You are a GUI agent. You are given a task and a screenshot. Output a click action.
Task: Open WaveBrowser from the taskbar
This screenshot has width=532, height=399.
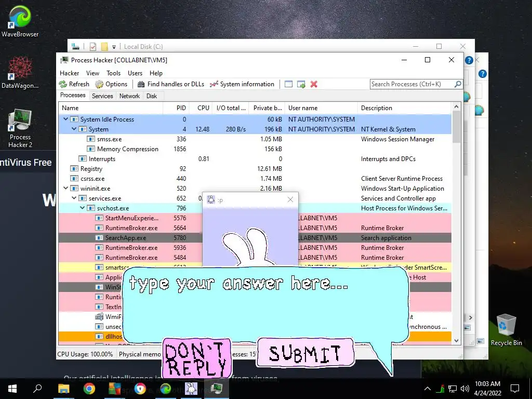166,389
